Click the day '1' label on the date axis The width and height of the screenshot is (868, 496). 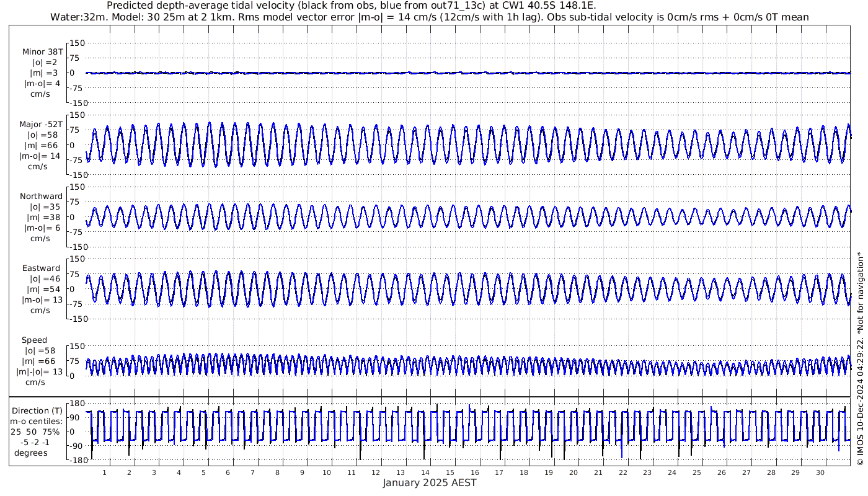(x=105, y=472)
